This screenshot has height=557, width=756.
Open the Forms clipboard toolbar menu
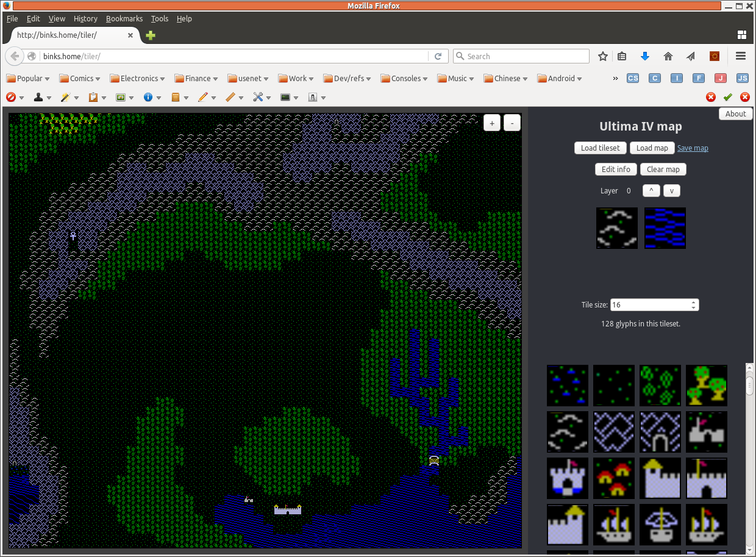tap(98, 97)
